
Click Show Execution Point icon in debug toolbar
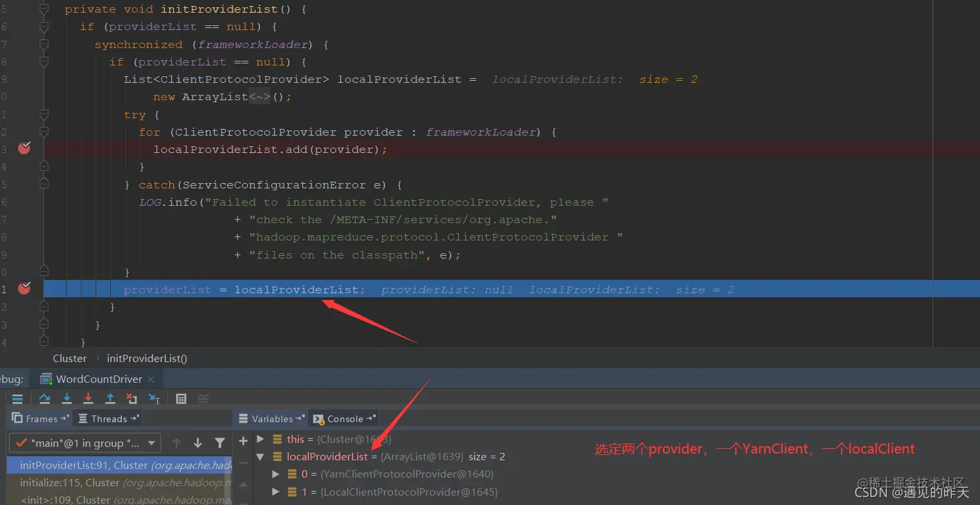coord(18,399)
